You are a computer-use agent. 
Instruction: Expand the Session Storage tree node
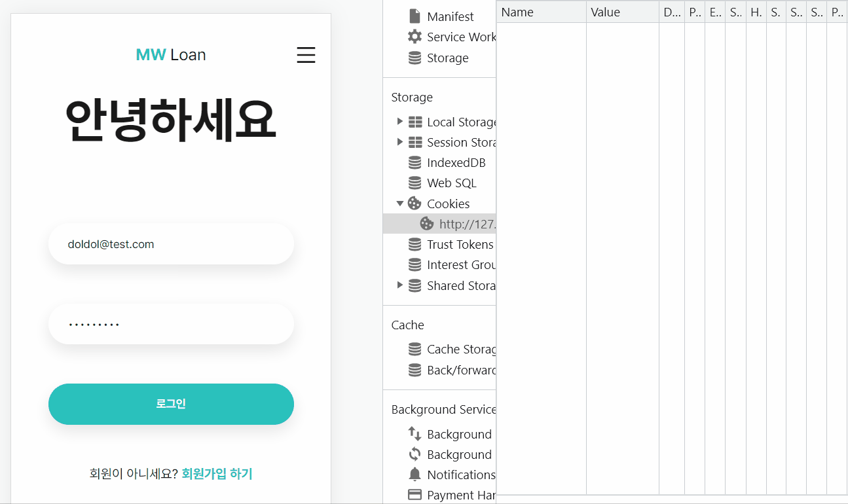[400, 142]
